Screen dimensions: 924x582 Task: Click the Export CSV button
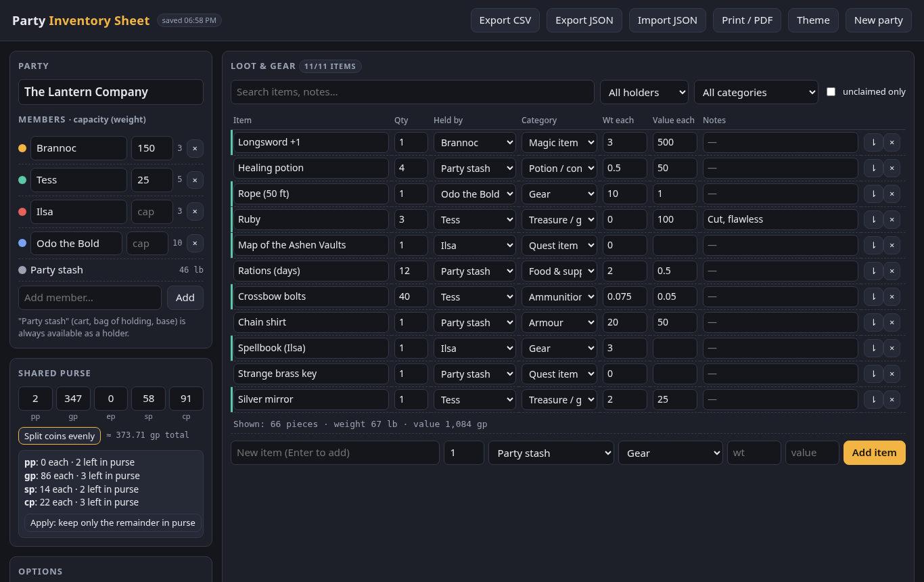coord(505,20)
